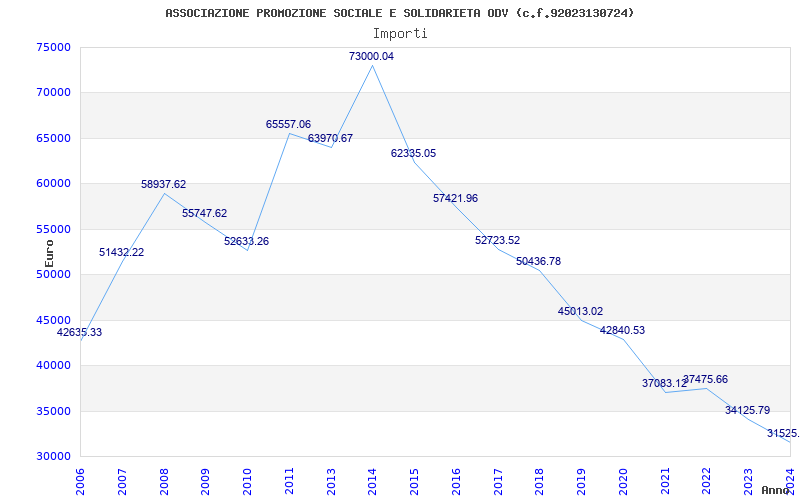Screen dimensions: 800x500
Task: Click the 65000 y-axis tick label
Action: (54, 138)
